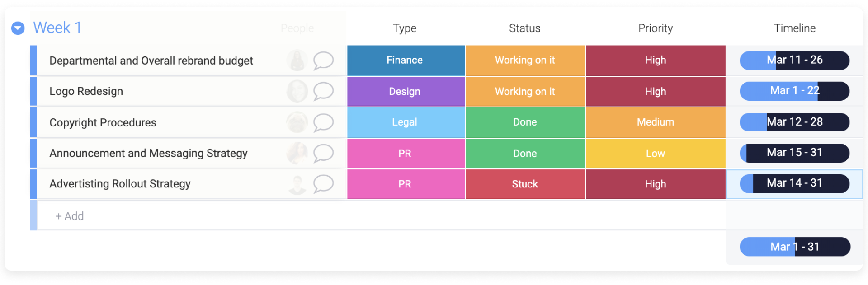Open comments for Announcement and Messaging Strategy

tap(323, 153)
